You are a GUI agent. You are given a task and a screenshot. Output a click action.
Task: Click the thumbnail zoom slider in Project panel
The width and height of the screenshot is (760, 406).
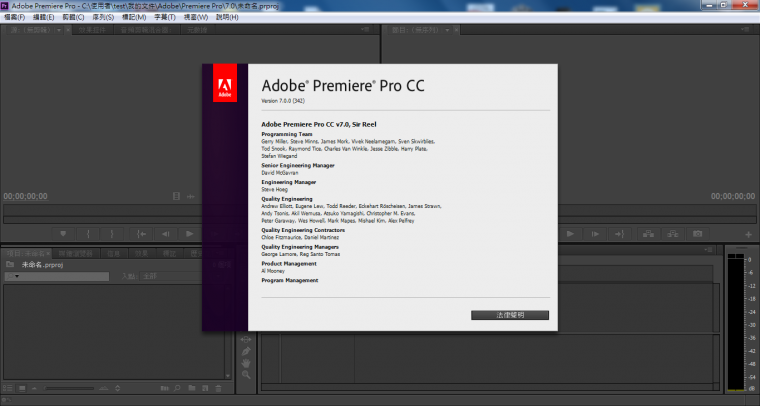pyautogui.click(x=69, y=388)
